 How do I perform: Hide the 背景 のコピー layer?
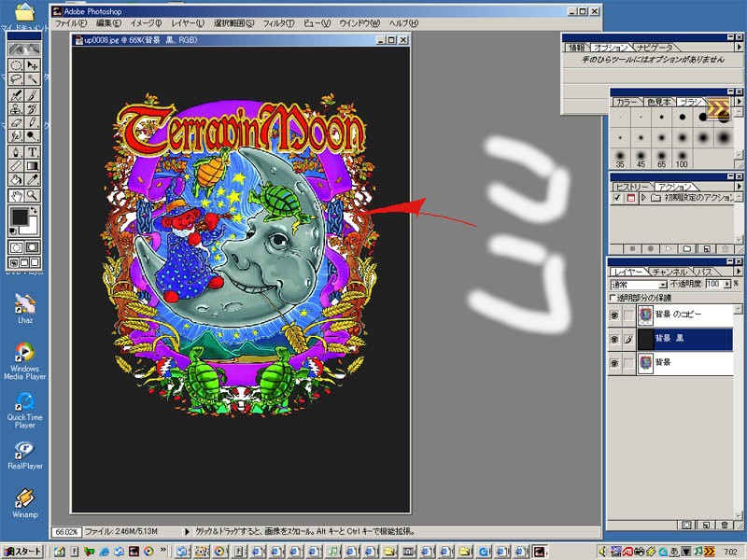pos(614,315)
